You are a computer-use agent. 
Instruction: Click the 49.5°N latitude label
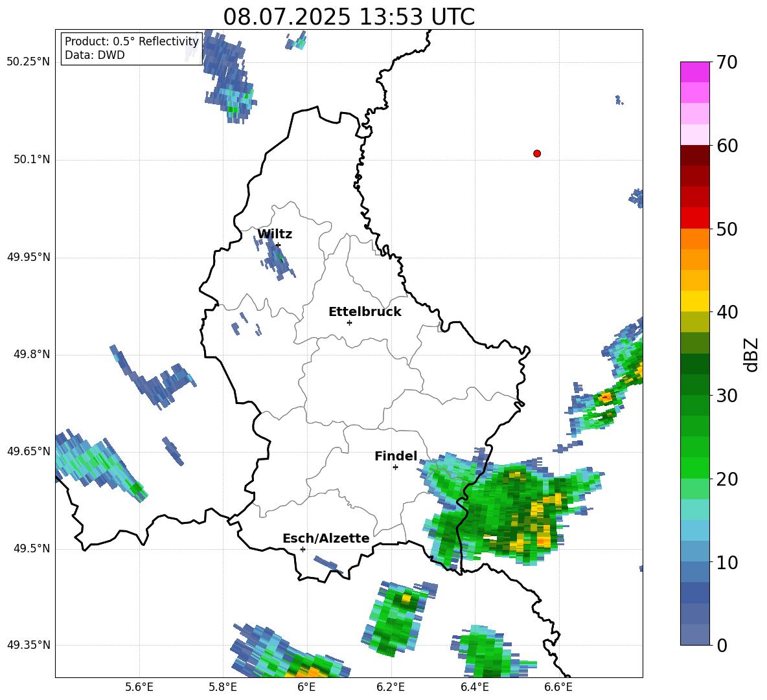pyautogui.click(x=32, y=548)
